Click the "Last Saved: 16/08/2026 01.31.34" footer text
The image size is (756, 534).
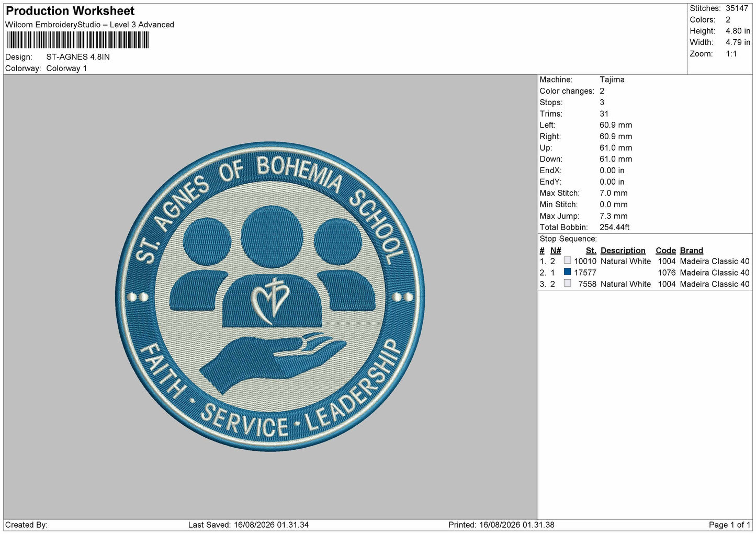(249, 525)
